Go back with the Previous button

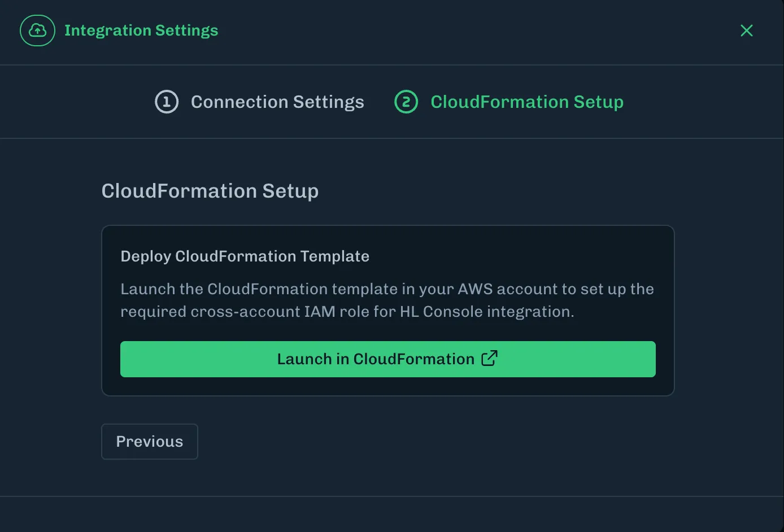(x=150, y=442)
